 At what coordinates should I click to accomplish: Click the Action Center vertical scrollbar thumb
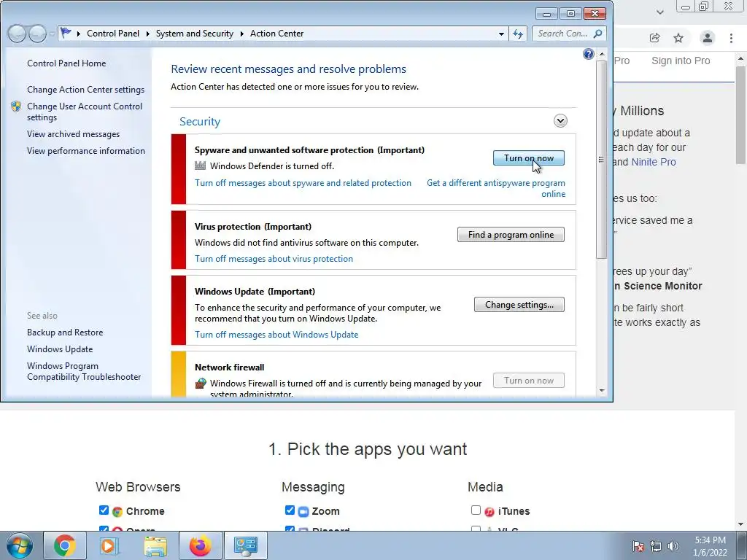602,160
